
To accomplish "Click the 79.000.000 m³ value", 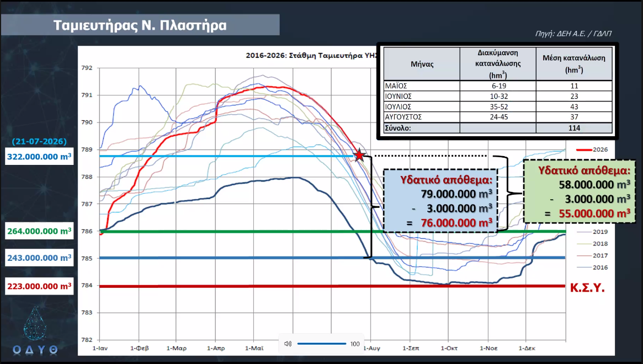I will [456, 194].
